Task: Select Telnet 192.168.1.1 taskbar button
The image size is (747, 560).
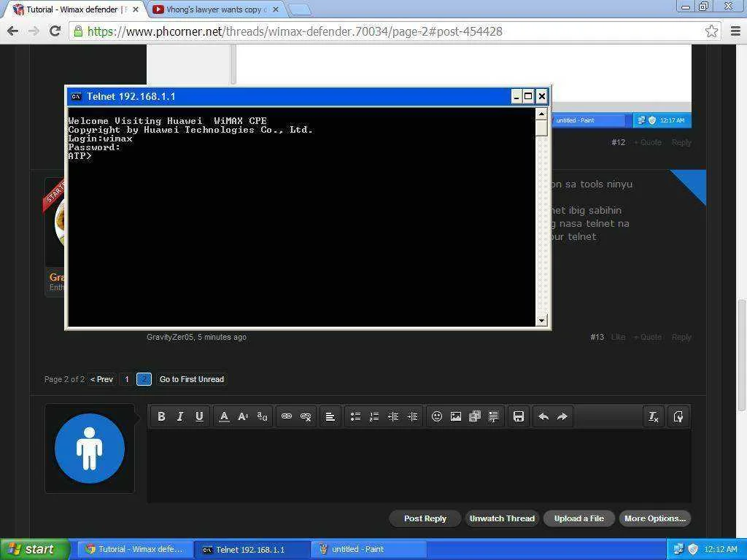Action: pyautogui.click(x=252, y=550)
